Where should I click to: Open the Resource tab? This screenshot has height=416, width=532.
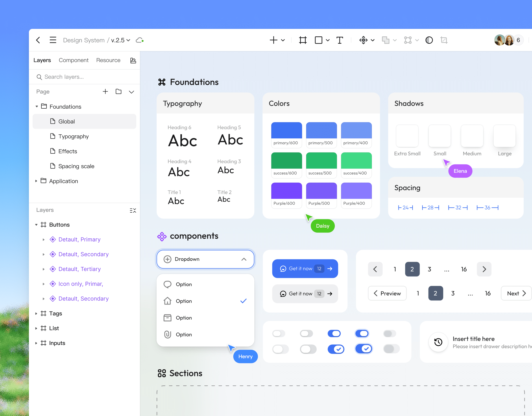[x=108, y=60]
